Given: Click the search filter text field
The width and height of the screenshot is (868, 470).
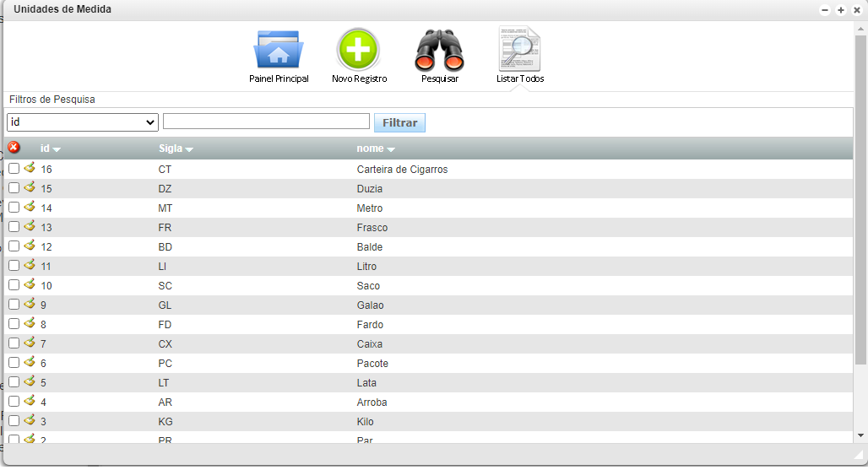Looking at the screenshot, I should 266,122.
